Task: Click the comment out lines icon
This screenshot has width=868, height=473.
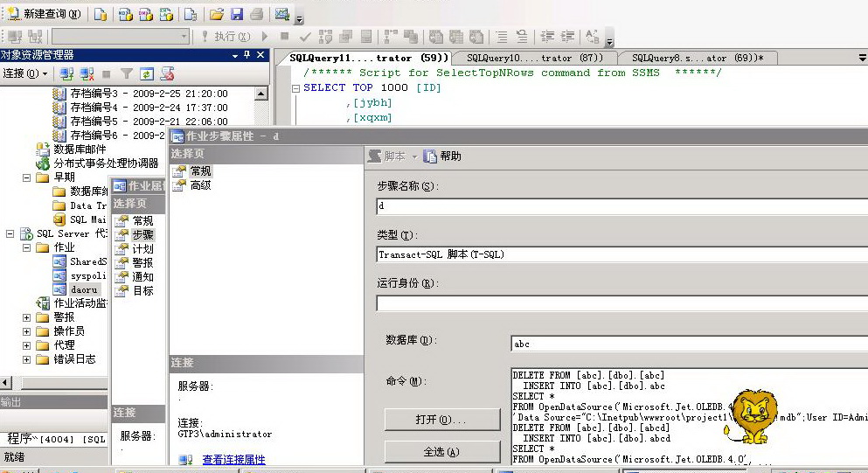Action: point(502,37)
